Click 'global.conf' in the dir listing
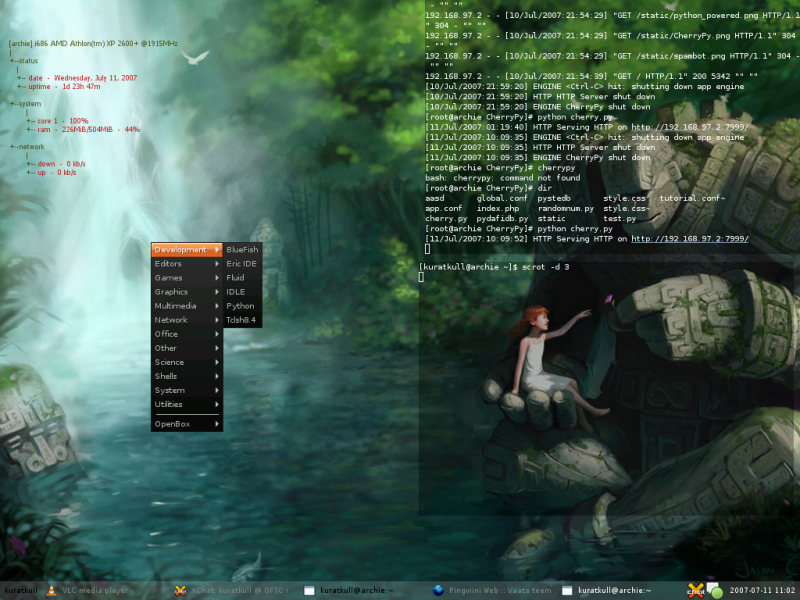The height and width of the screenshot is (600, 800). (x=502, y=198)
